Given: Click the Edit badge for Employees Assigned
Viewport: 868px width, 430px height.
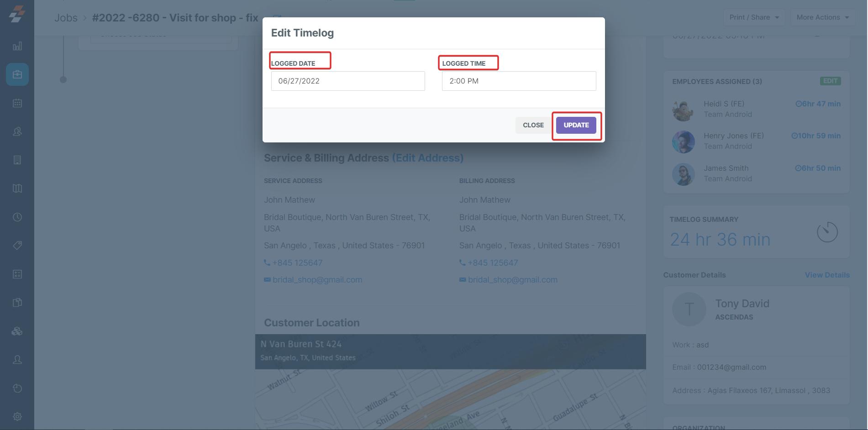Looking at the screenshot, I should pos(830,81).
